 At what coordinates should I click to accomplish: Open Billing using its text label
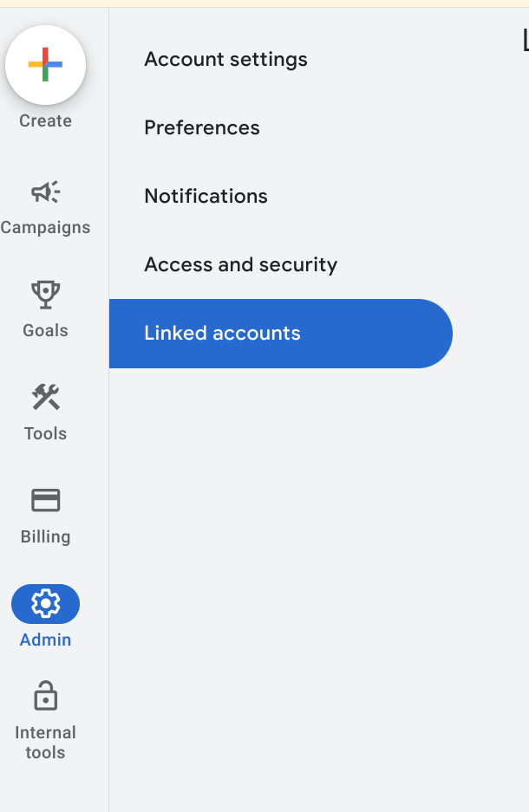click(x=45, y=536)
